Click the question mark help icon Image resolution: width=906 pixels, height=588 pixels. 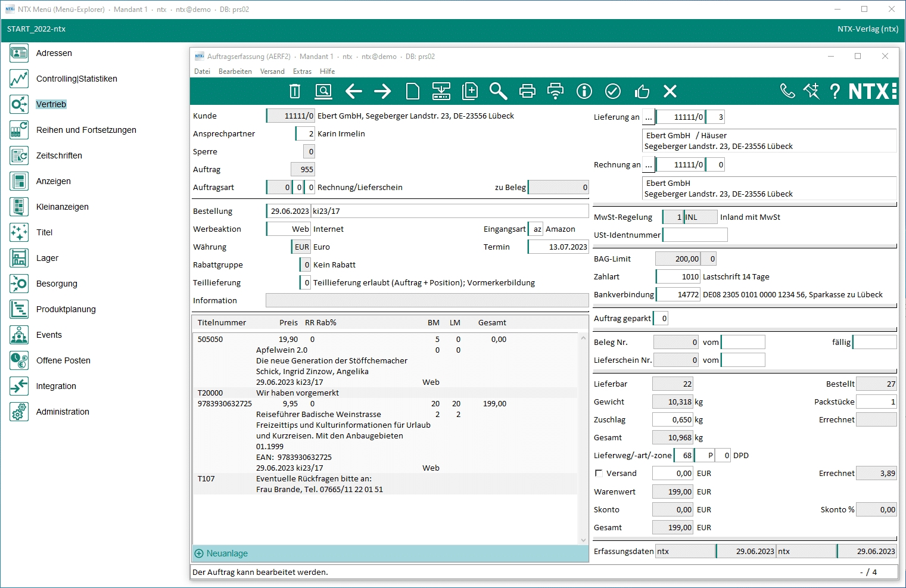[835, 91]
